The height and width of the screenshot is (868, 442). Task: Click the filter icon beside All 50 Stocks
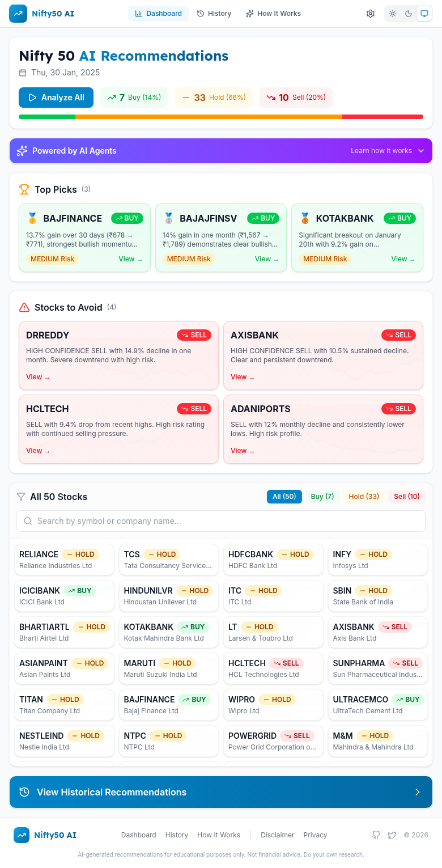(x=21, y=497)
